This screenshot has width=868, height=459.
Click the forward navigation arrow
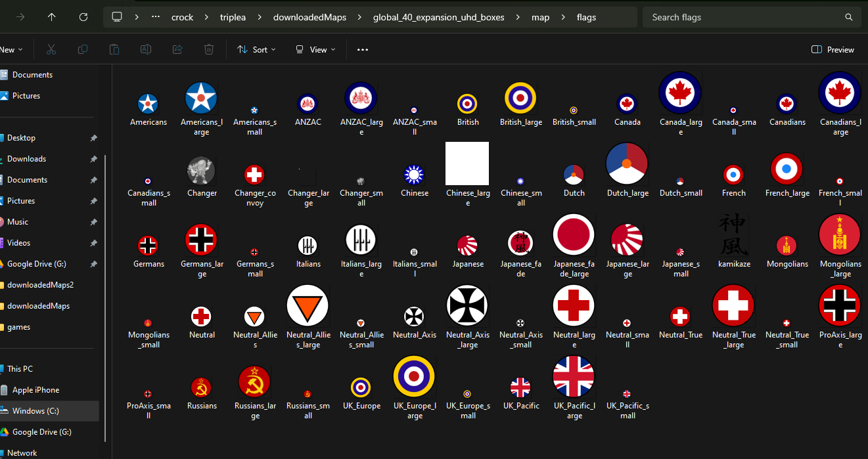(20, 17)
